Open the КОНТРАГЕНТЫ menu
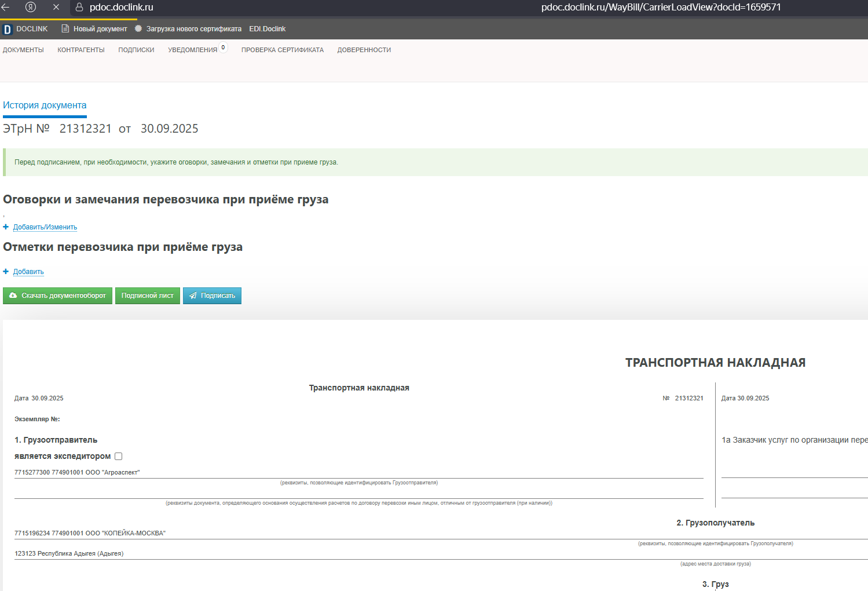Viewport: 868px width, 591px height. [81, 50]
